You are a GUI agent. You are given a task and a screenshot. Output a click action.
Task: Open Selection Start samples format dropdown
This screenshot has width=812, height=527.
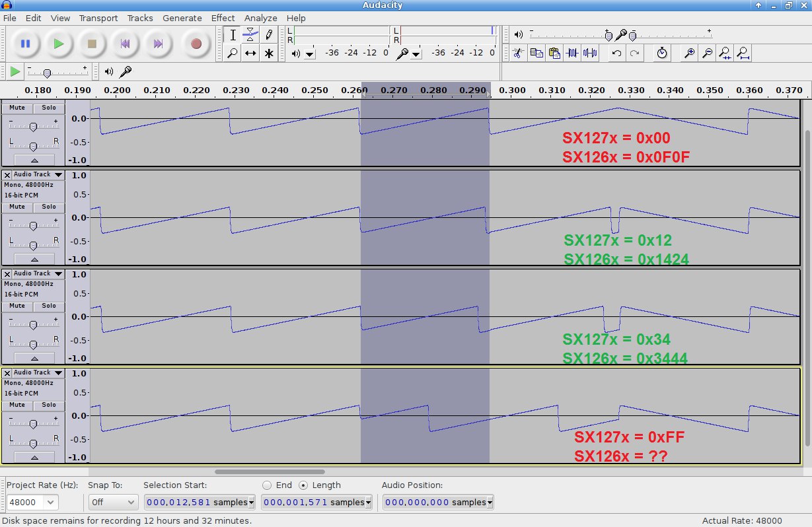click(252, 503)
